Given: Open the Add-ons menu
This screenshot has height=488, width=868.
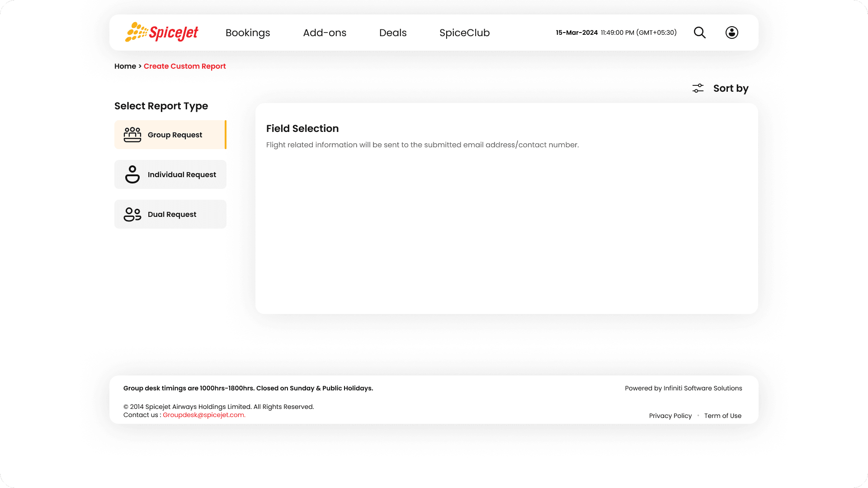Looking at the screenshot, I should pyautogui.click(x=325, y=33).
